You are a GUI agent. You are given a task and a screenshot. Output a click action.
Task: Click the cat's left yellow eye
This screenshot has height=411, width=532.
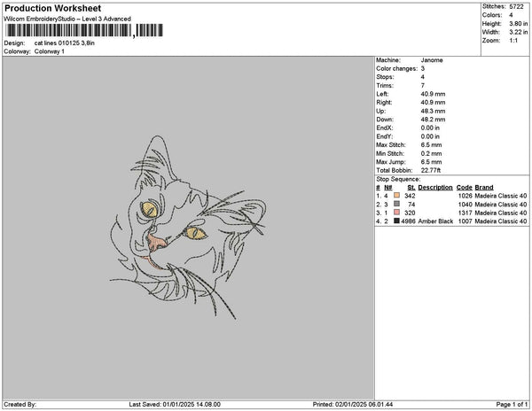pyautogui.click(x=153, y=209)
